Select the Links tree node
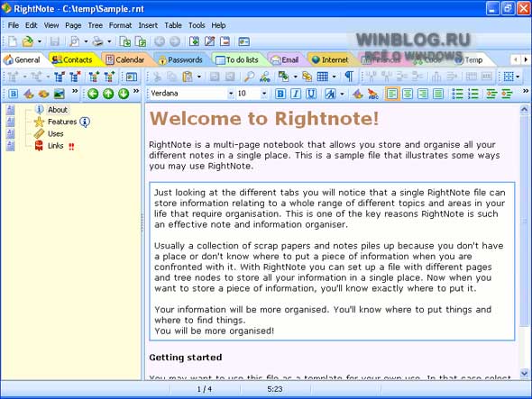 tap(56, 146)
